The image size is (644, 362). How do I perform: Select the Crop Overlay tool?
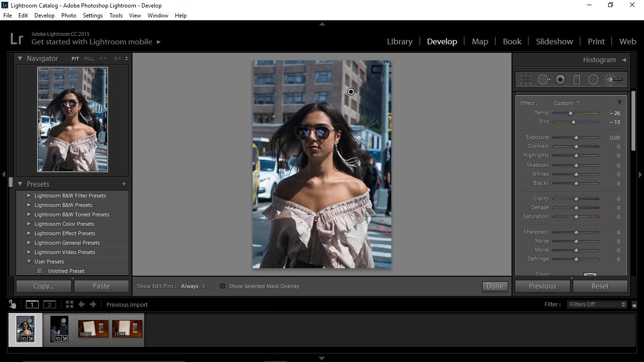click(x=526, y=80)
